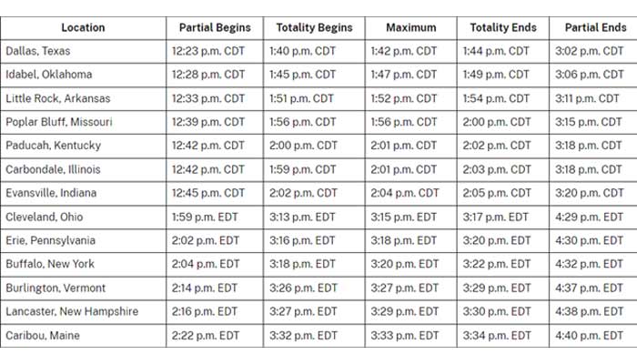Click the Totality Begins column header
The width and height of the screenshot is (637, 364).
pos(314,27)
